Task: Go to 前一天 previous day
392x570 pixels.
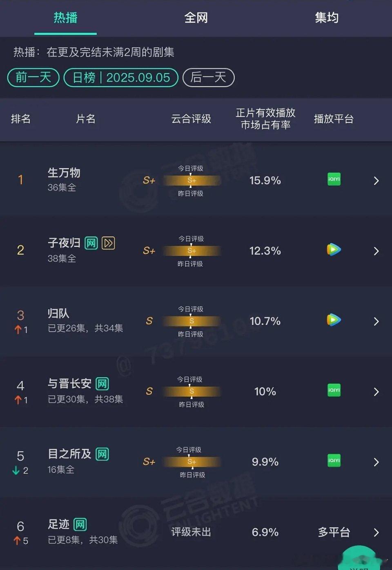Action: [x=33, y=77]
